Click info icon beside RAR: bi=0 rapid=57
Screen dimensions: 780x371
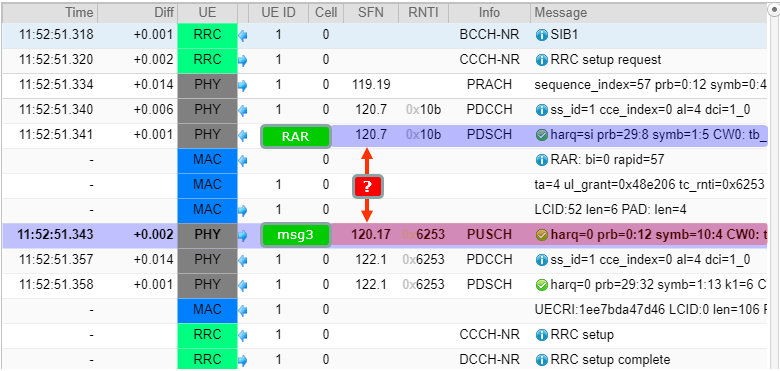point(541,160)
